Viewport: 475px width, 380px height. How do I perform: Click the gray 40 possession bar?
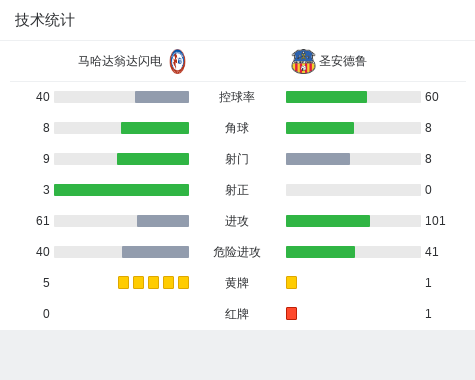click(162, 97)
